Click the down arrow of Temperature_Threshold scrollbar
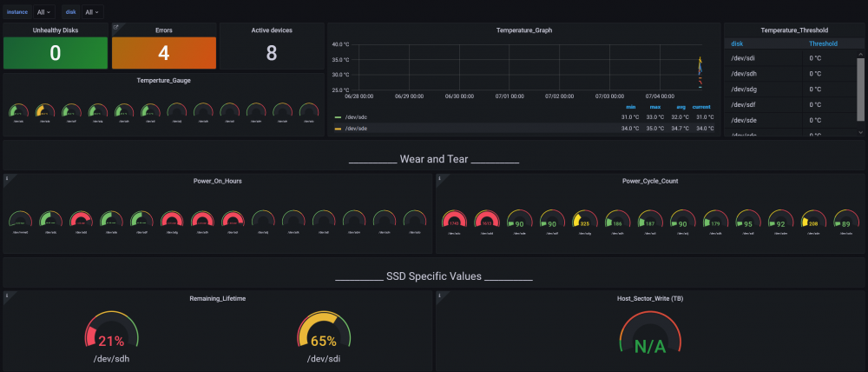This screenshot has height=372, width=868. tap(860, 132)
